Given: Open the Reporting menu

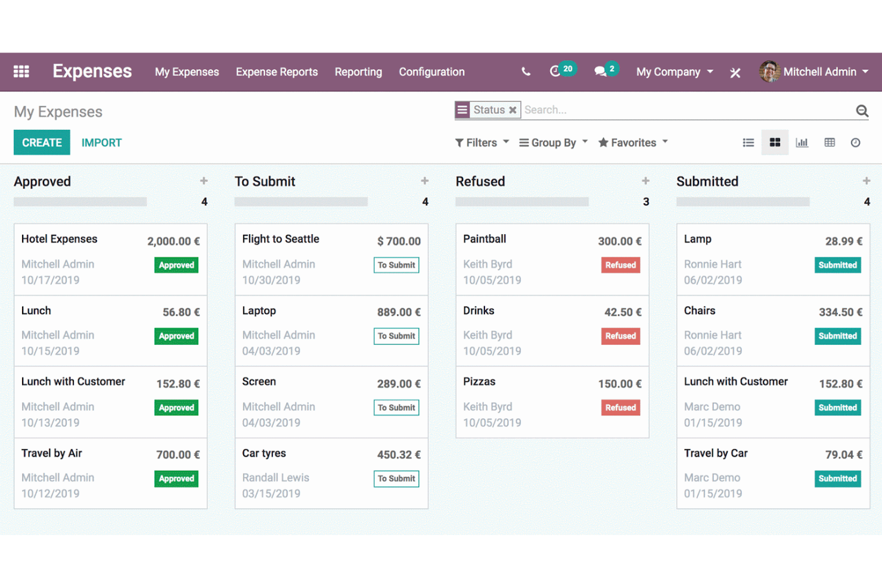Looking at the screenshot, I should pos(358,71).
